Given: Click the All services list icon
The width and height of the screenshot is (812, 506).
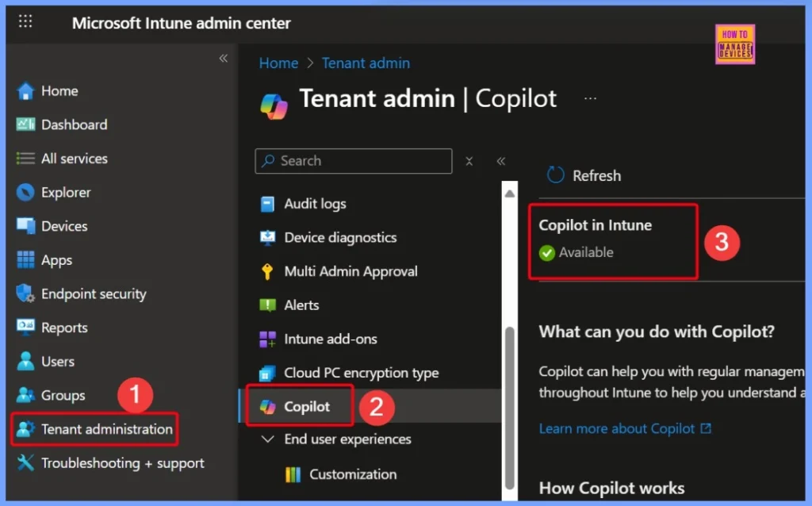Looking at the screenshot, I should [x=25, y=159].
